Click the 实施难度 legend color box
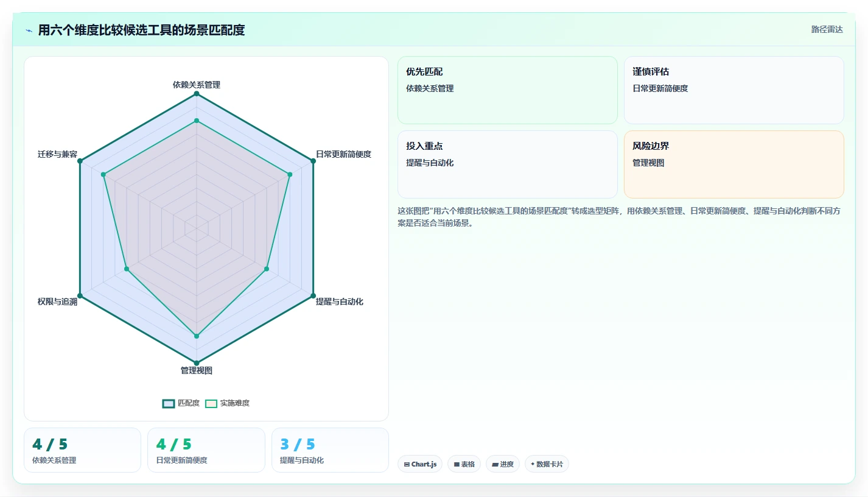 (x=211, y=403)
